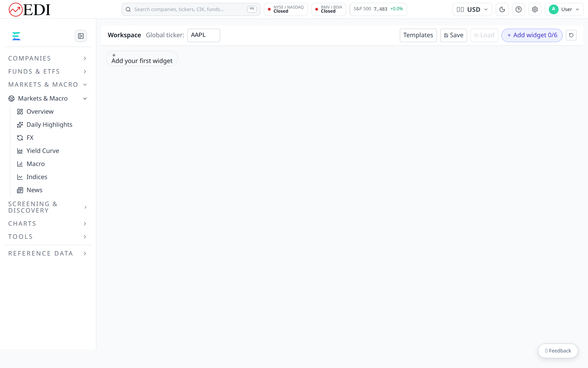The image size is (588, 368).
Task: Collapse the MARKETS & MACRO header
Action: tap(48, 84)
